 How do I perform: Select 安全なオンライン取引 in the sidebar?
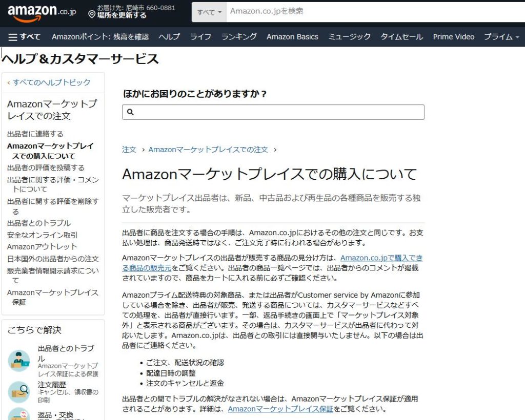(42, 235)
